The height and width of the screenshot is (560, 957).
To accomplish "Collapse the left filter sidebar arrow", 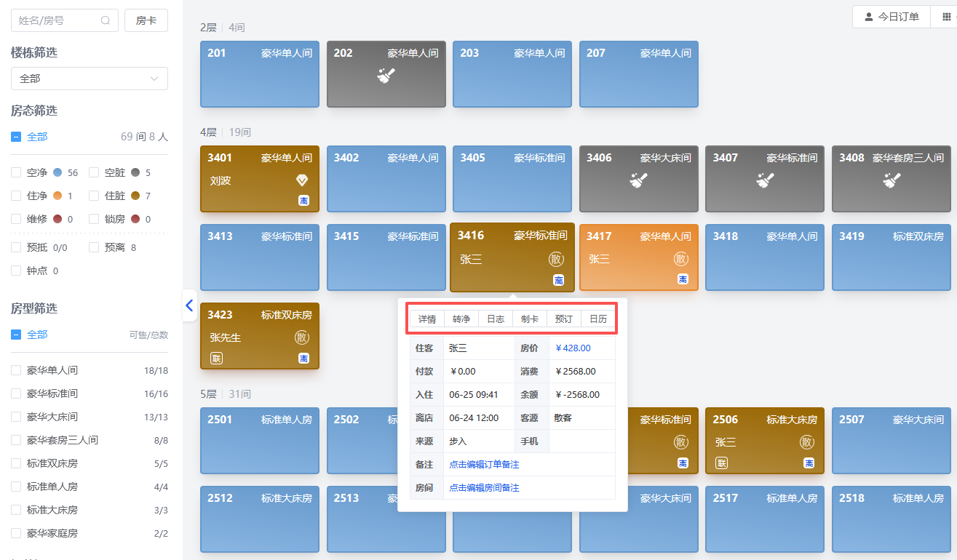I will [x=189, y=305].
